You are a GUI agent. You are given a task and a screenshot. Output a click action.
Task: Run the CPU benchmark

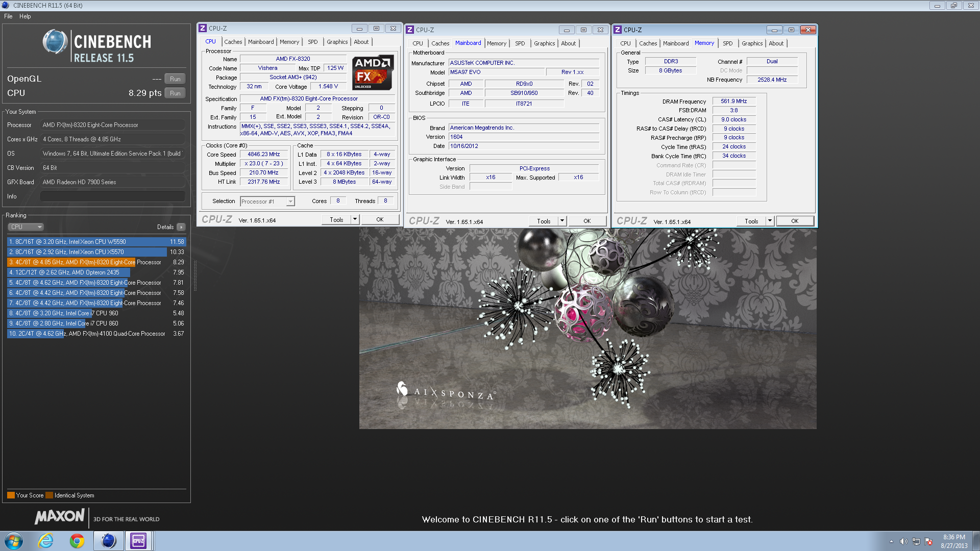click(x=175, y=93)
